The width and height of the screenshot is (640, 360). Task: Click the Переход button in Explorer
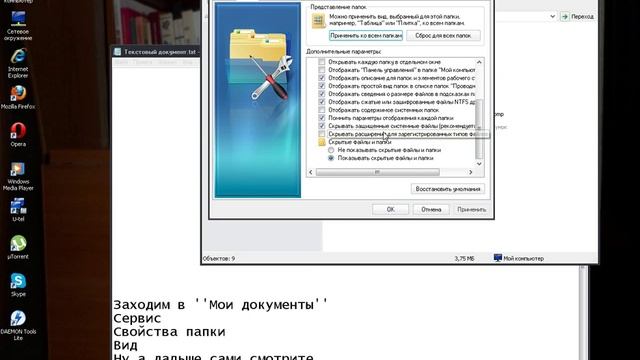[x=578, y=16]
